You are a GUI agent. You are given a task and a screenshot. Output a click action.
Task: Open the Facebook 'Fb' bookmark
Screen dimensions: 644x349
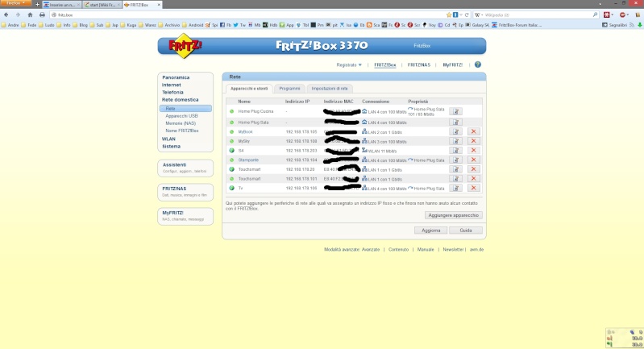point(226,25)
